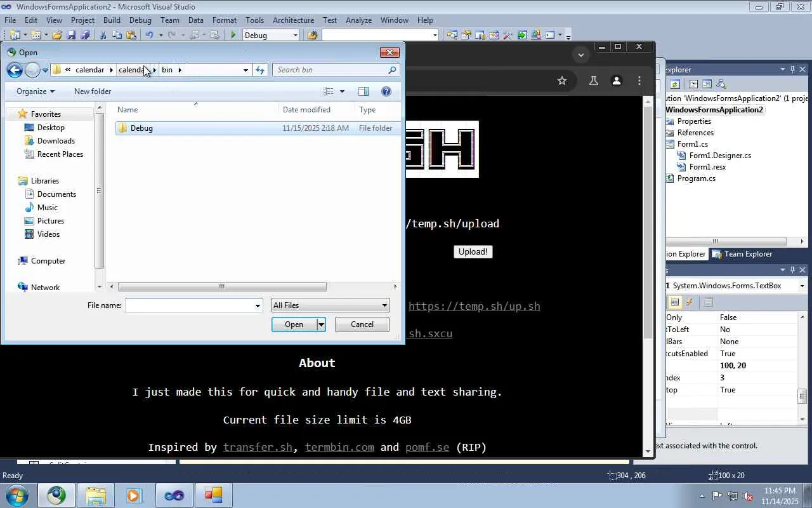Click the Back arrow in the Open dialog
Screen dimensions: 812x508
(x=15, y=70)
